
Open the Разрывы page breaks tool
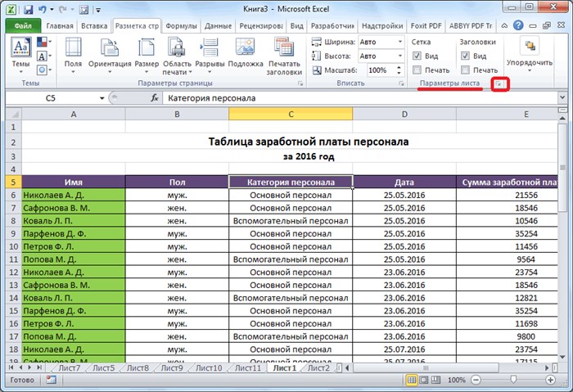pyautogui.click(x=210, y=56)
